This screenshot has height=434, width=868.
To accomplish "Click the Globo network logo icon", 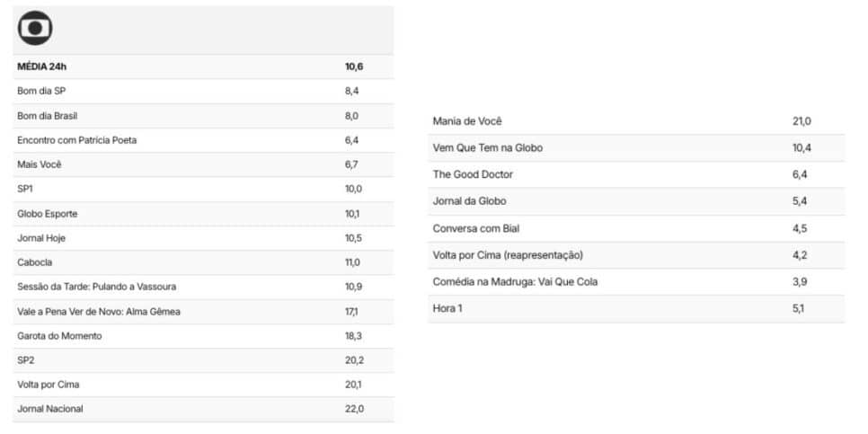I will point(35,28).
